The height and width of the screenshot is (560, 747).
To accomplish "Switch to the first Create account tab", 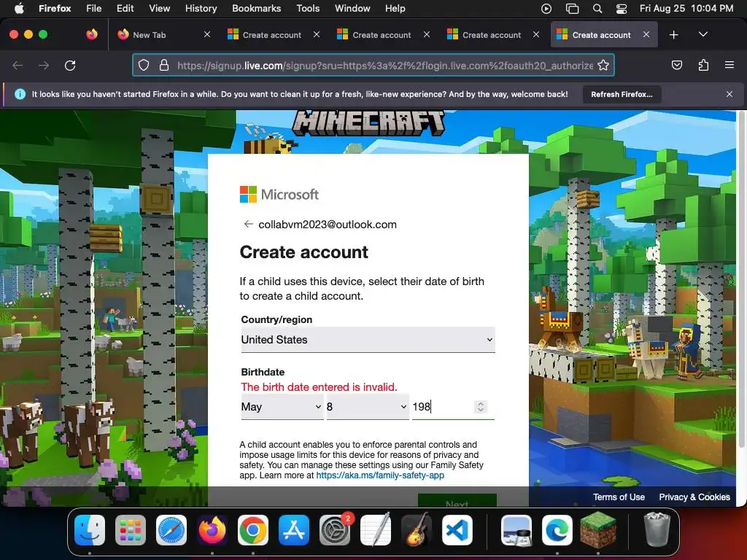I will [272, 35].
